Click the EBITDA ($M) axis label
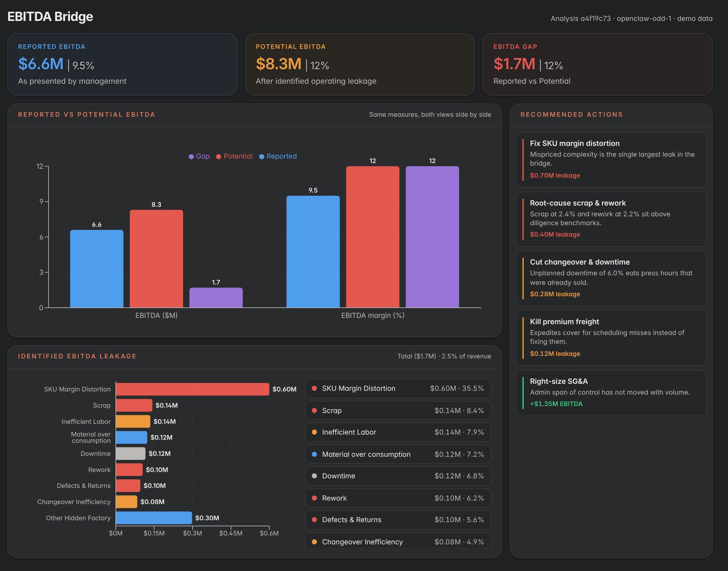Viewport: 728px width, 571px height. point(156,315)
